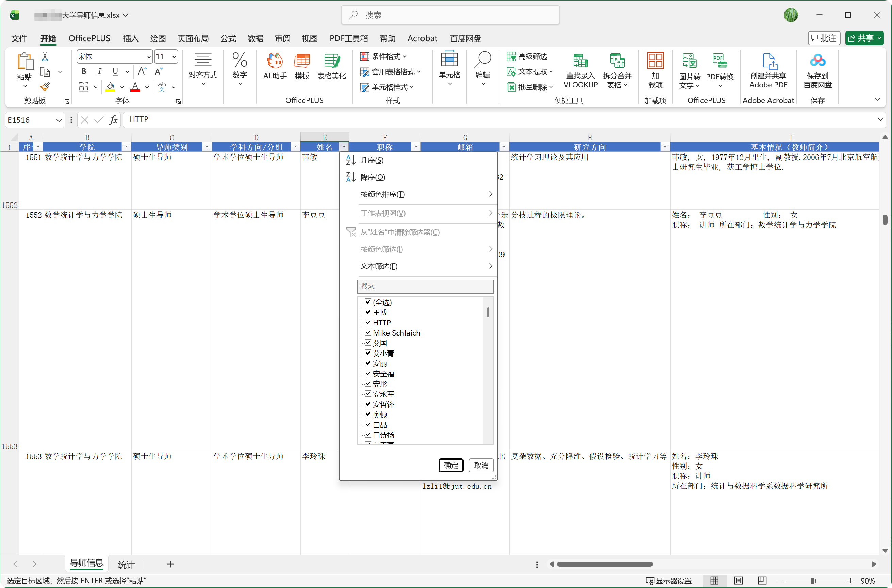Toggle Italic formatting
Viewport: 892px width, 588px height.
[x=99, y=71]
